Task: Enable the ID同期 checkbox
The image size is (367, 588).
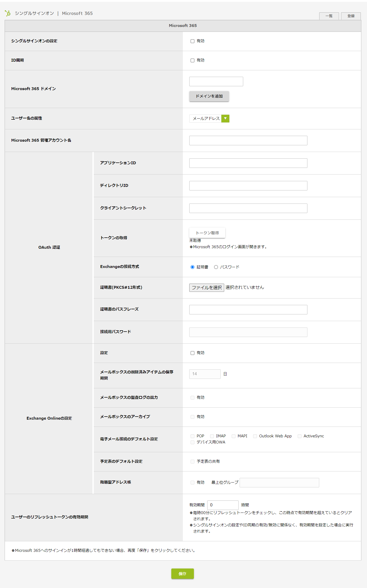Action: 192,60
